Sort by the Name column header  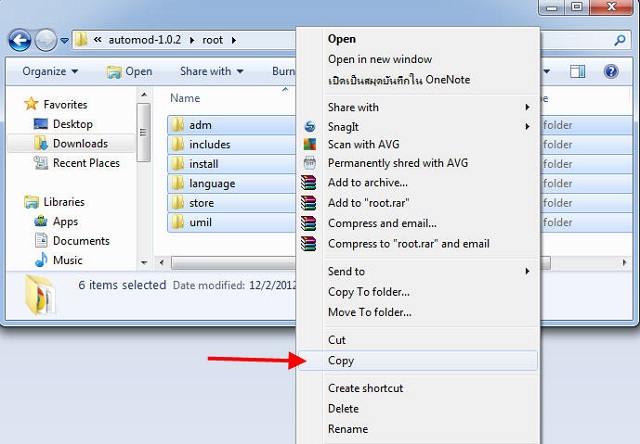[185, 98]
